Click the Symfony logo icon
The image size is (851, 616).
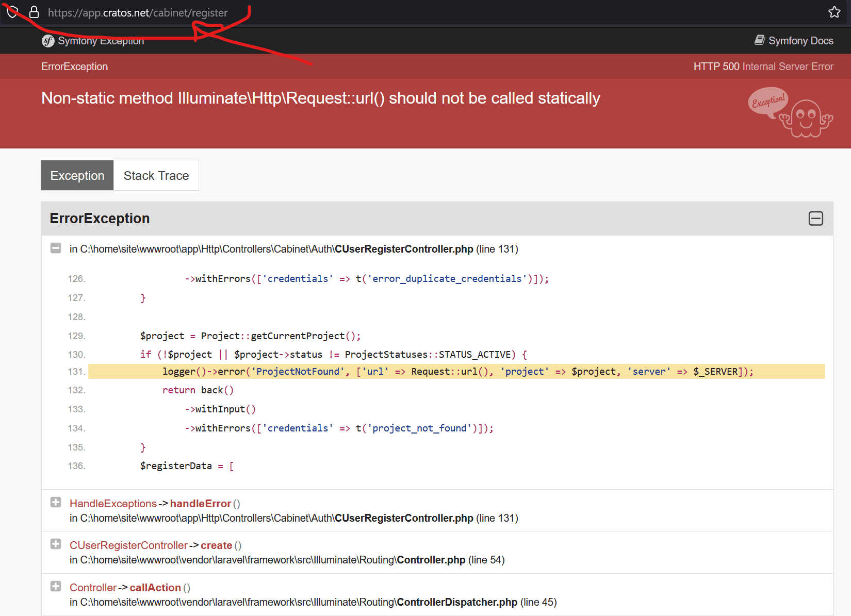click(x=48, y=41)
